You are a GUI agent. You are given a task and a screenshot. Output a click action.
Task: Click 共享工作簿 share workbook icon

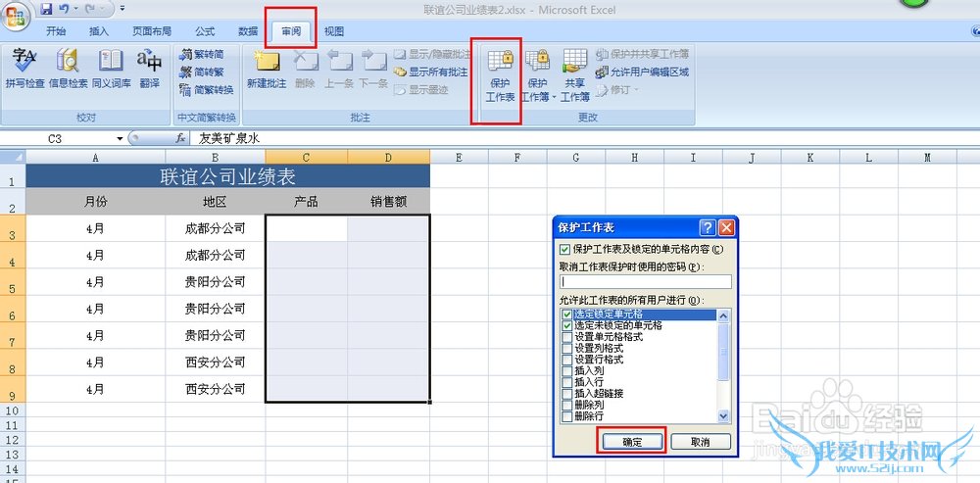pyautogui.click(x=575, y=75)
